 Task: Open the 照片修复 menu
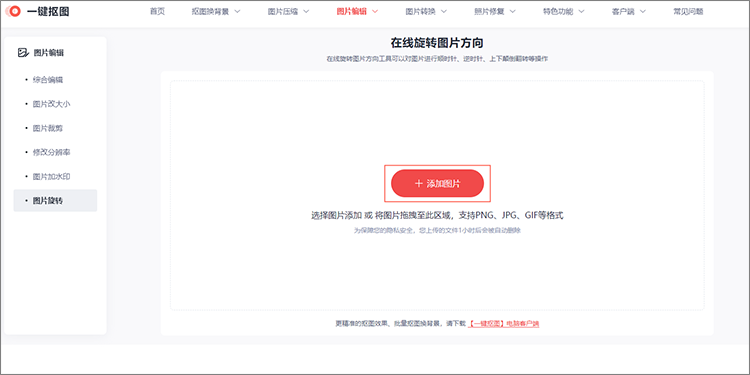tap(489, 11)
